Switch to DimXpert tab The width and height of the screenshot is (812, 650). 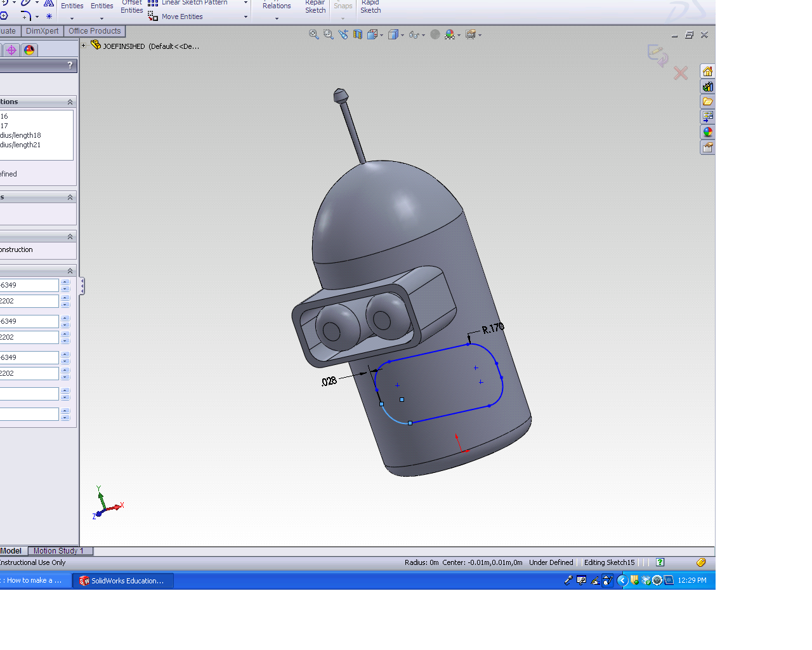(42, 31)
